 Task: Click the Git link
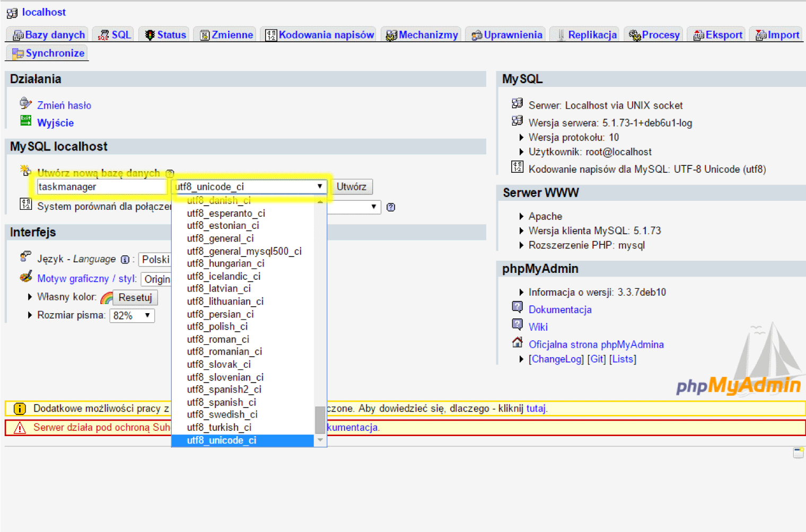pos(597,359)
